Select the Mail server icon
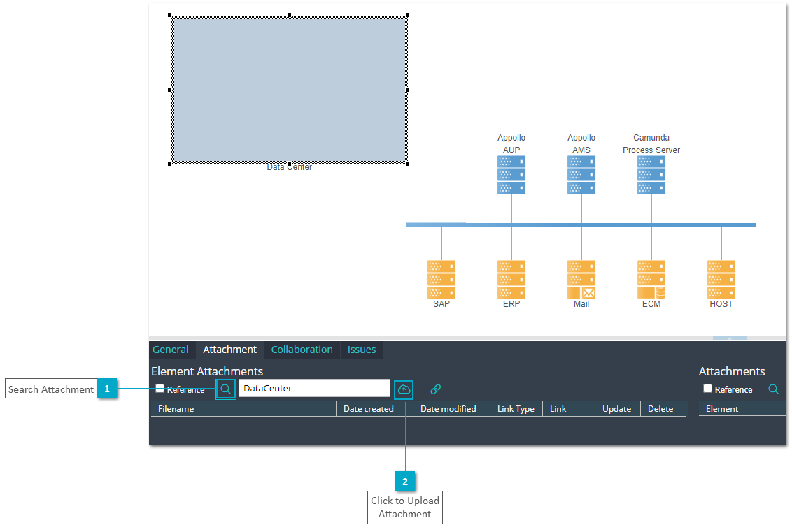Screen dimensions: 792x532 581,279
